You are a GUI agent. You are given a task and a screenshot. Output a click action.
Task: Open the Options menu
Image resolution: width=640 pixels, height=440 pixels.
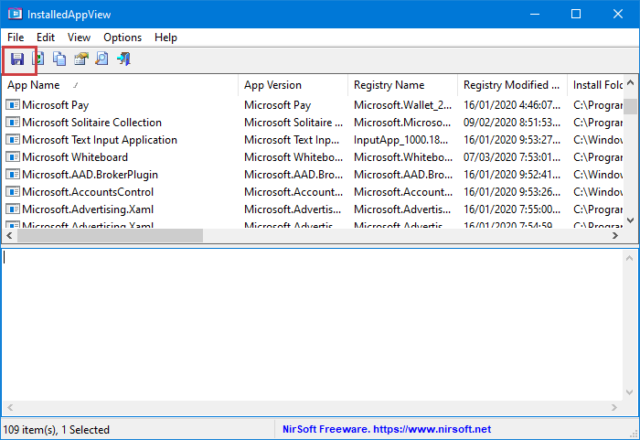click(122, 37)
